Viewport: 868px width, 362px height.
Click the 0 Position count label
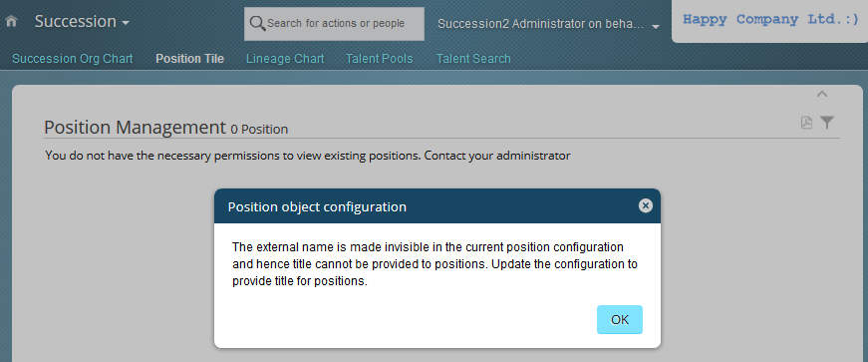point(259,130)
